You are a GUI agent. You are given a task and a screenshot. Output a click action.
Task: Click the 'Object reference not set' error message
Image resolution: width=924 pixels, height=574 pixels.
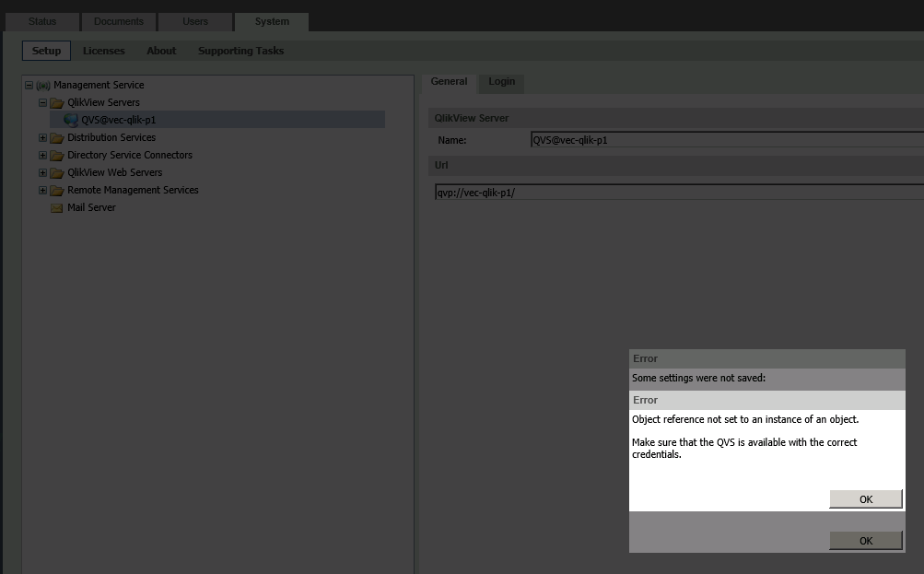tap(745, 419)
